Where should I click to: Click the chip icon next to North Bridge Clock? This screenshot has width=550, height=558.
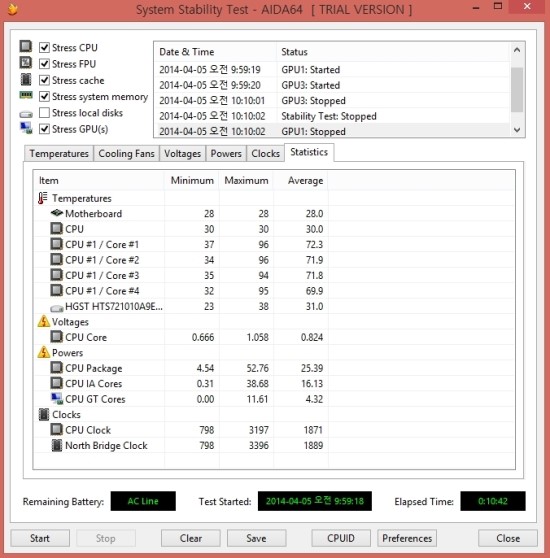[57, 445]
